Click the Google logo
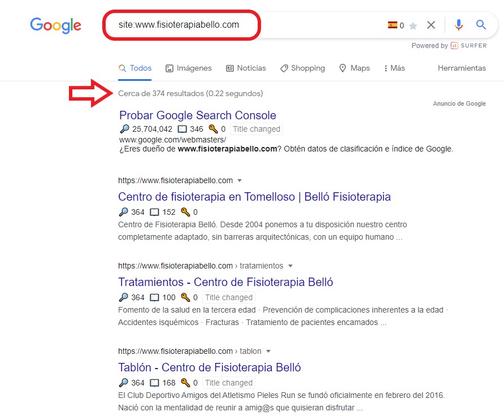This screenshot has width=504, height=420. point(55,25)
